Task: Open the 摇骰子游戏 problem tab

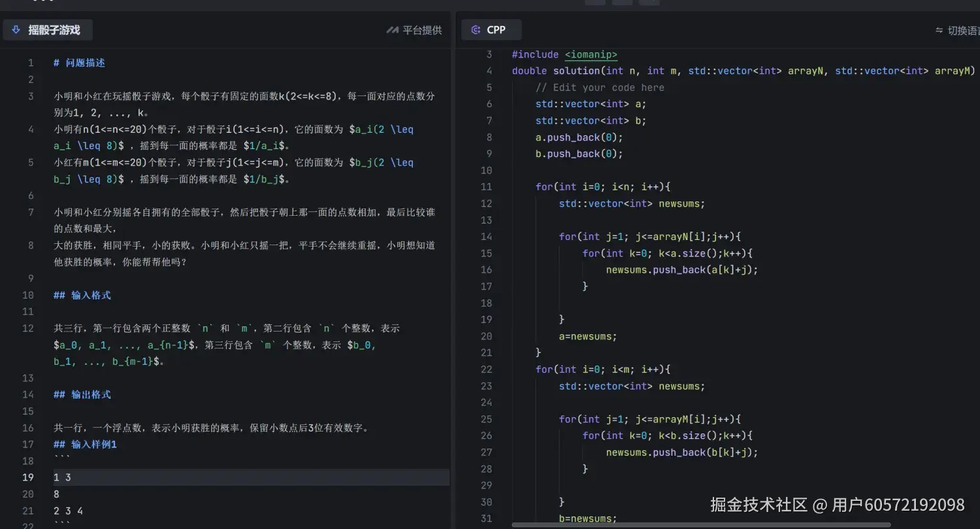Action: point(47,30)
